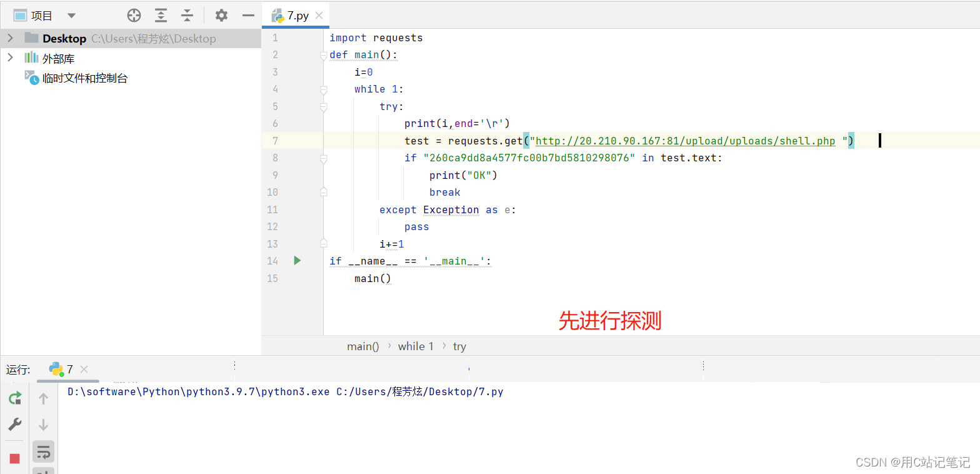Image resolution: width=980 pixels, height=474 pixels.
Task: Click the print("OK") statement
Action: pos(463,175)
